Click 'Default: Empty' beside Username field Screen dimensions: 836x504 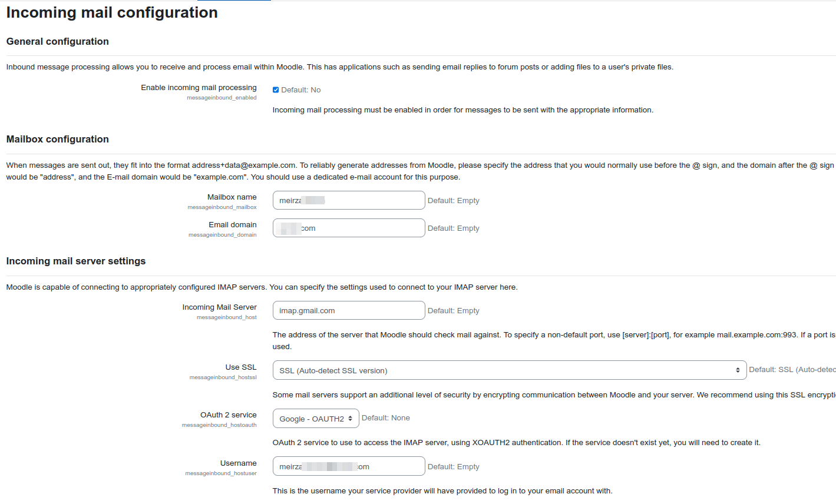point(454,466)
